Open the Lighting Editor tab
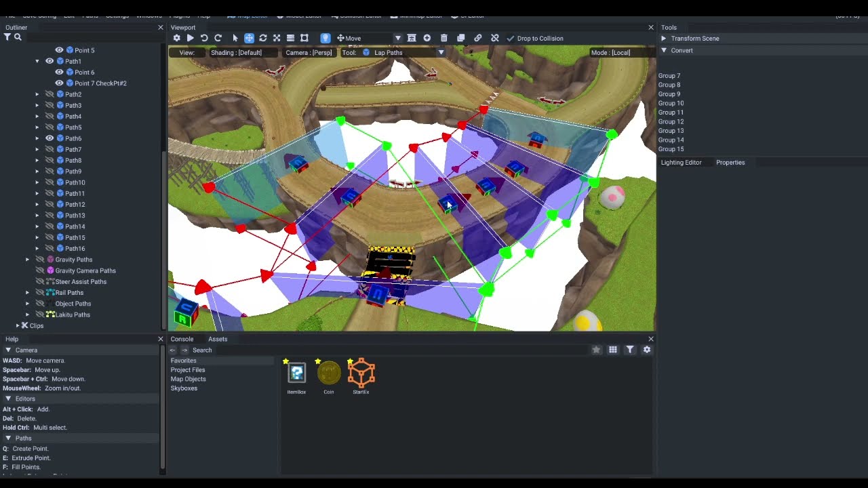The height and width of the screenshot is (488, 868). click(682, 163)
